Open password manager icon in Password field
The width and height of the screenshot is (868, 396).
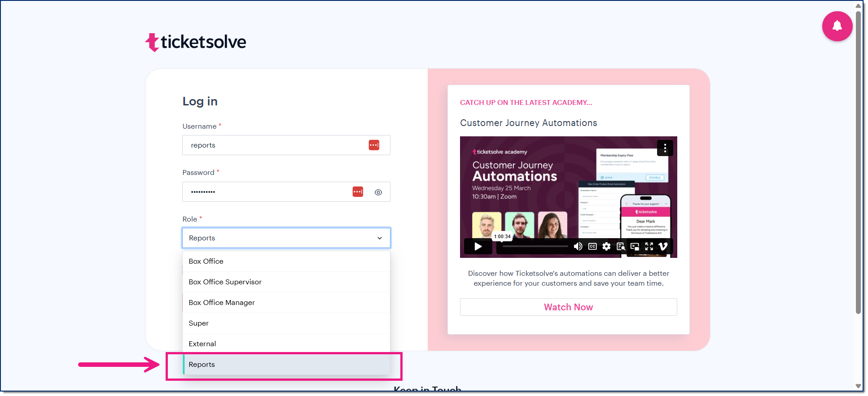pyautogui.click(x=358, y=192)
